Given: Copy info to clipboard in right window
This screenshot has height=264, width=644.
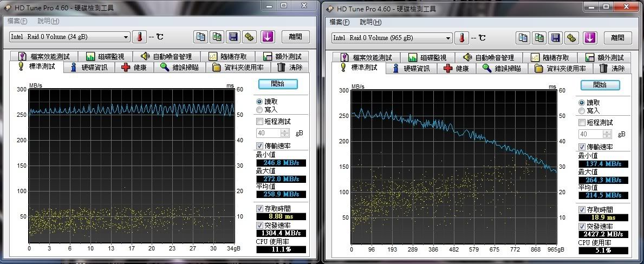Looking at the screenshot, I should pyautogui.click(x=523, y=38).
